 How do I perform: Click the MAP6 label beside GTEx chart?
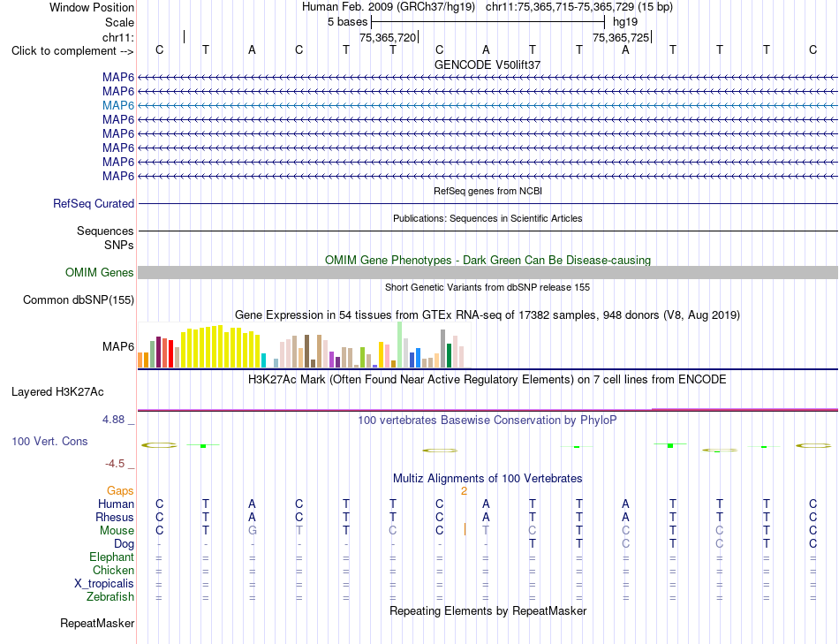coord(118,346)
